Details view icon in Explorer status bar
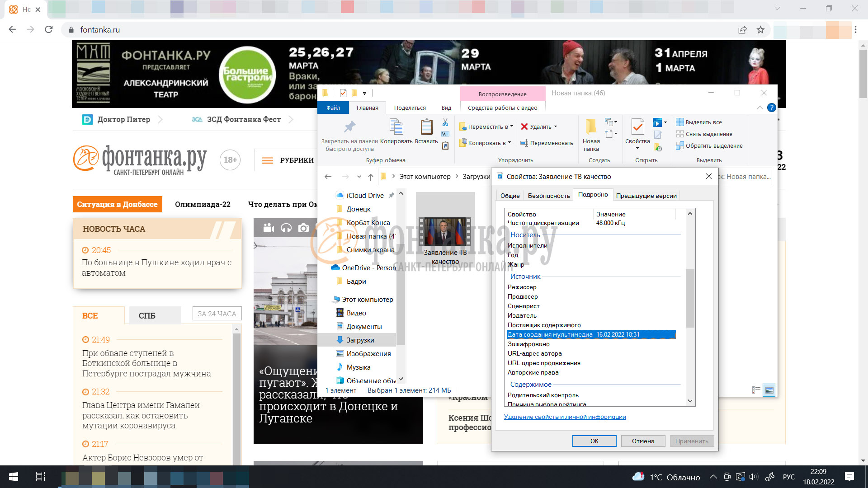Viewport: 868px width, 488px height. (x=756, y=390)
